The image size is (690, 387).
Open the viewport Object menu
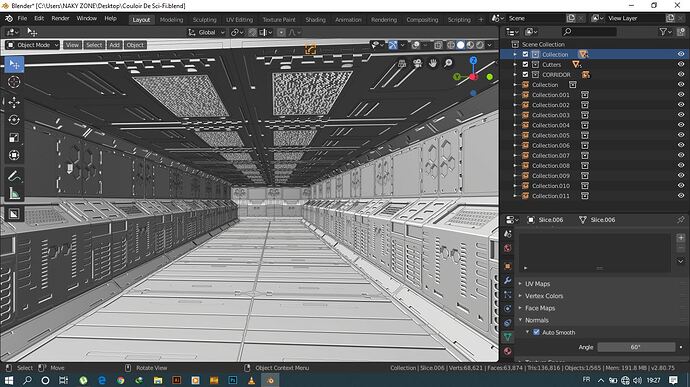[135, 45]
